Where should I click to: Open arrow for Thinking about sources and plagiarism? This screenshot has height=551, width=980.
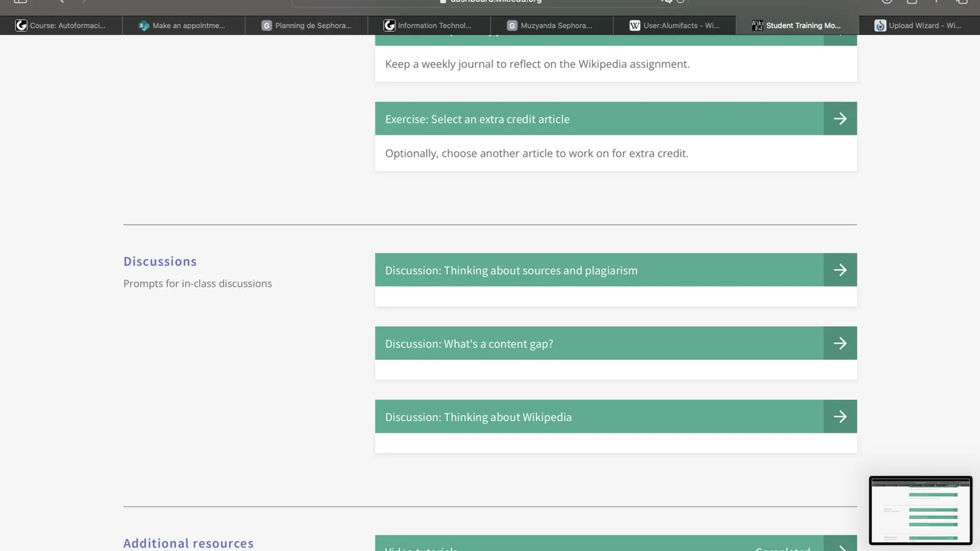[840, 270]
